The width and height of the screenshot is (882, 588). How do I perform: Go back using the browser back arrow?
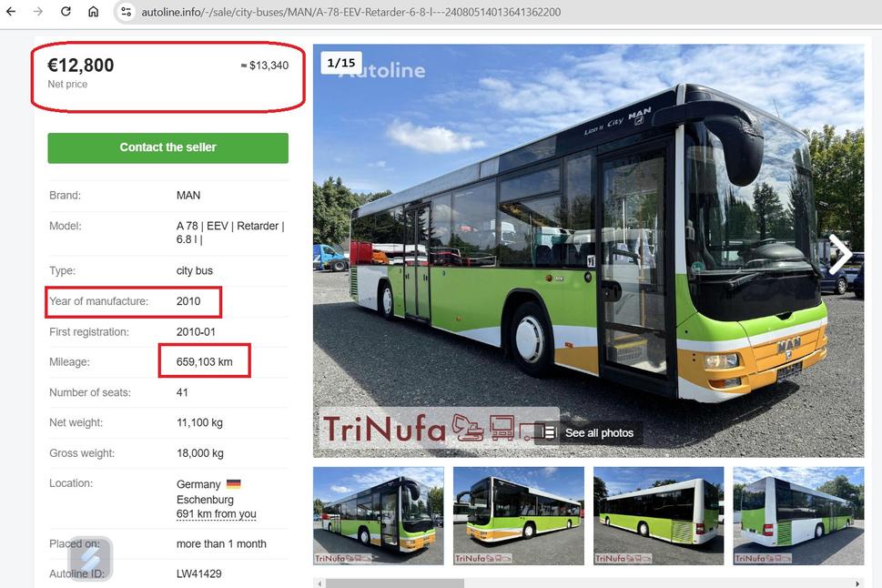(11, 11)
